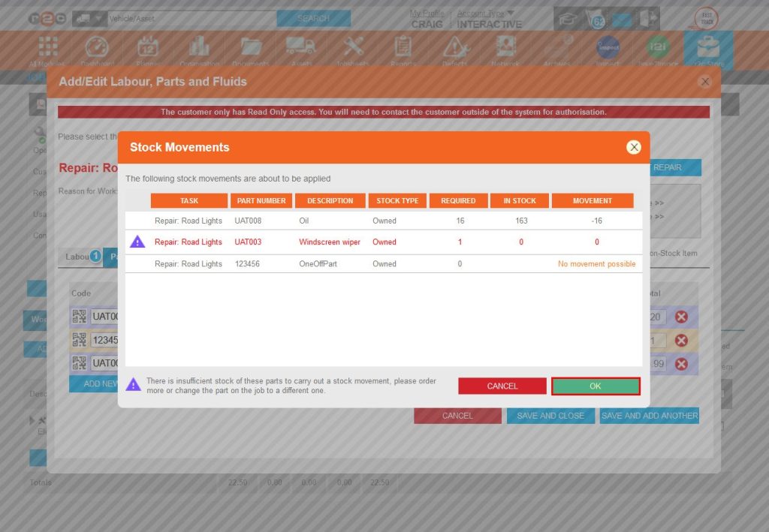Click SAVE AND ADD ANOTHER
The image size is (769, 532).
click(649, 415)
